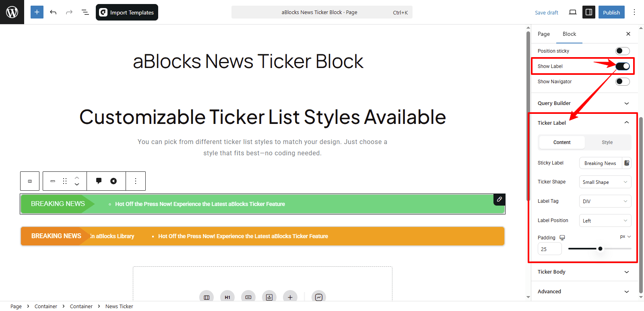Undo the last change
This screenshot has width=644, height=311.
(53, 12)
